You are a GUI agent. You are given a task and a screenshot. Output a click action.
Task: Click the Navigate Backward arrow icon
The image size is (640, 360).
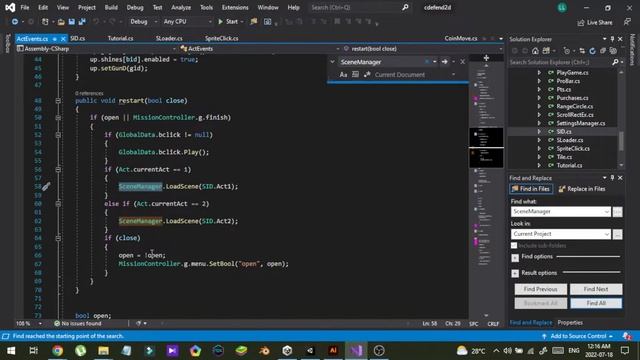point(15,22)
